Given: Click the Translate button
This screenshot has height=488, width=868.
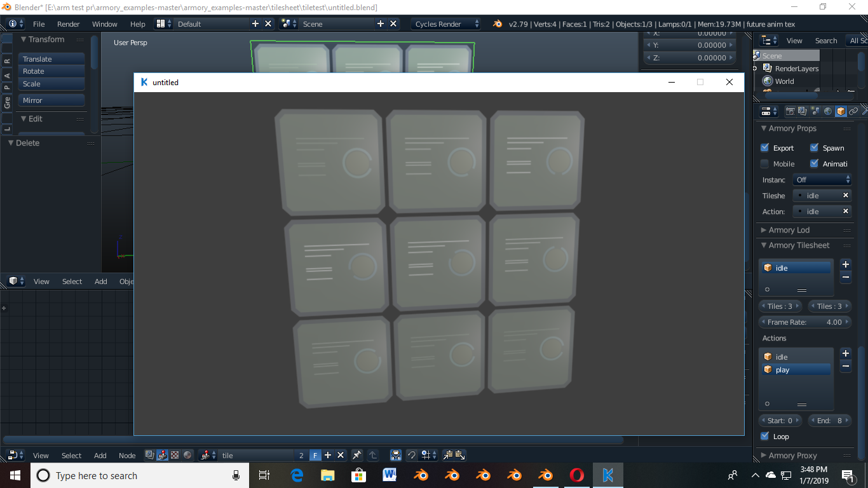Looking at the screenshot, I should [x=51, y=59].
